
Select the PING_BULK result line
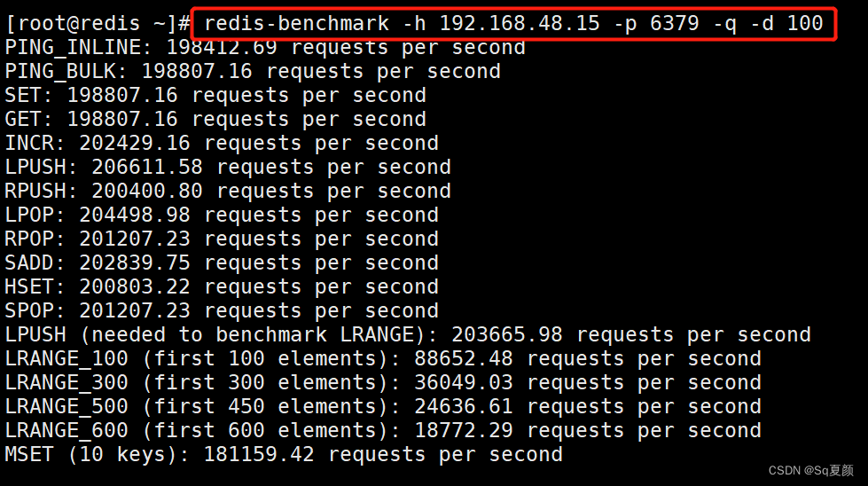coord(253,72)
